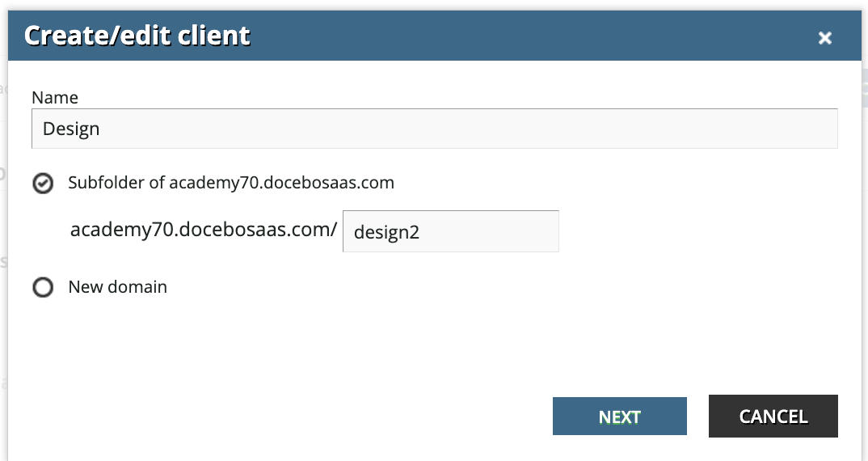The width and height of the screenshot is (868, 461).
Task: Dismiss the dialog using the dark CANCEL button
Action: tap(773, 417)
